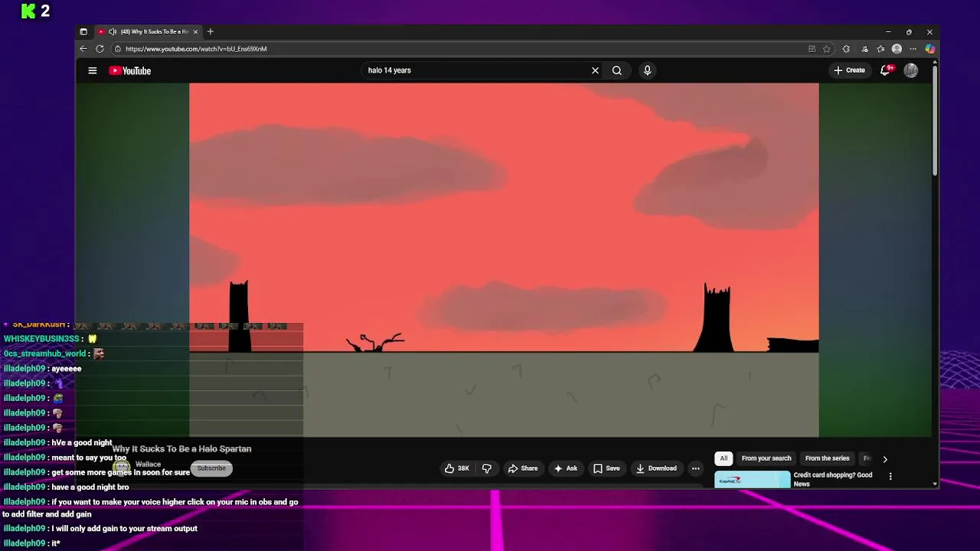Open the Wallace channel avatar

pos(122,467)
